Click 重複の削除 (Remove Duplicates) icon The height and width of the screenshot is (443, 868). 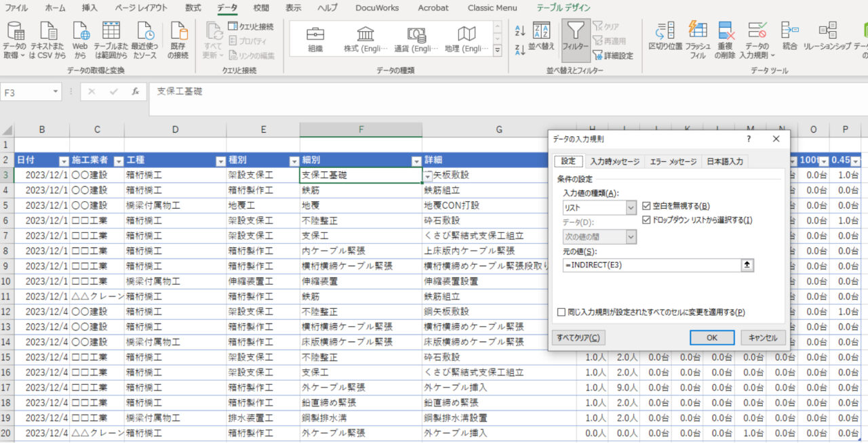[x=725, y=40]
